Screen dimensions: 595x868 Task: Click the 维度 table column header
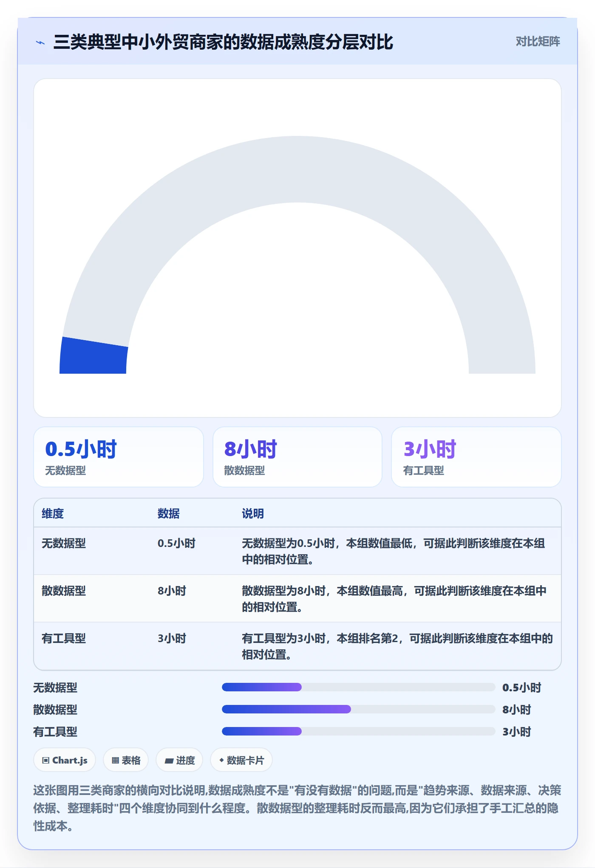click(53, 513)
